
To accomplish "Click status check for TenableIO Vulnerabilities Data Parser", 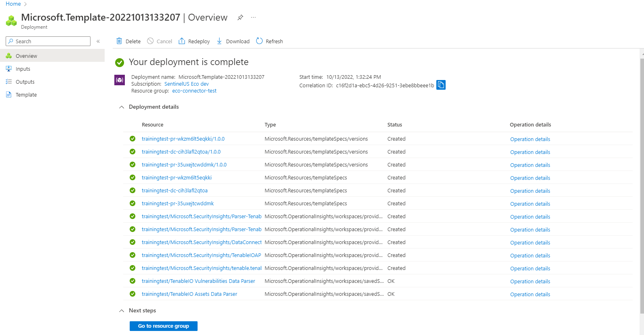I will coord(133,281).
